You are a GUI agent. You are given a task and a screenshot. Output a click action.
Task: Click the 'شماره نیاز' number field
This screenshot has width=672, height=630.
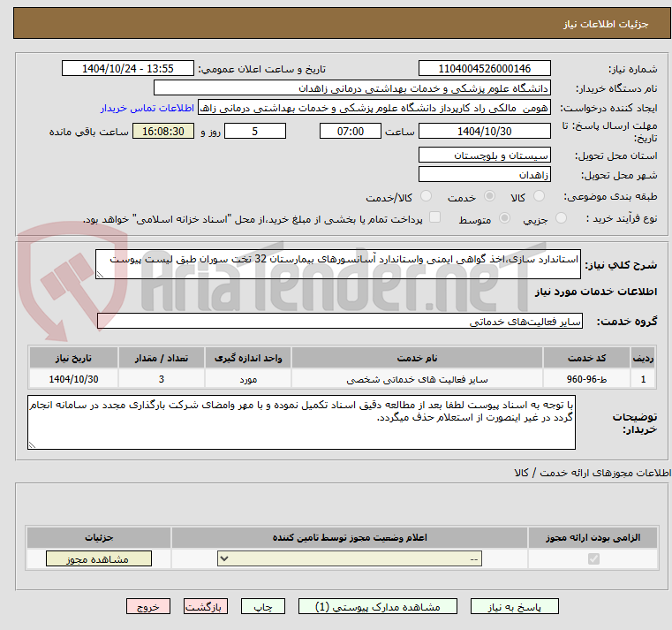[484, 69]
